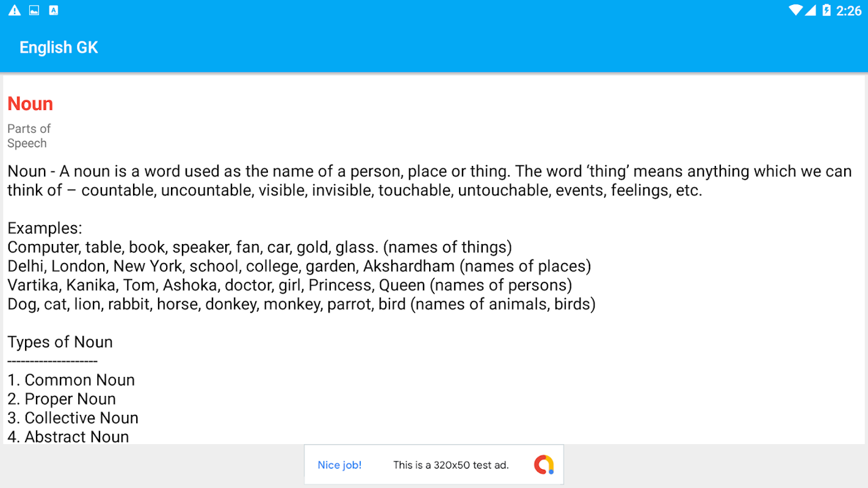Viewport: 868px width, 488px height.
Task: Click the Nice job! link in ad
Action: (x=339, y=465)
